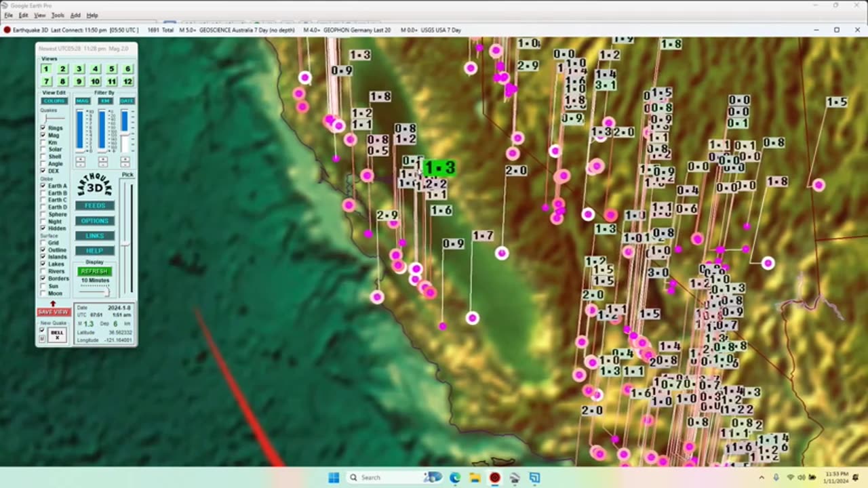868x488 pixels.
Task: Click the Earthquake 3D logo
Action: click(x=95, y=184)
